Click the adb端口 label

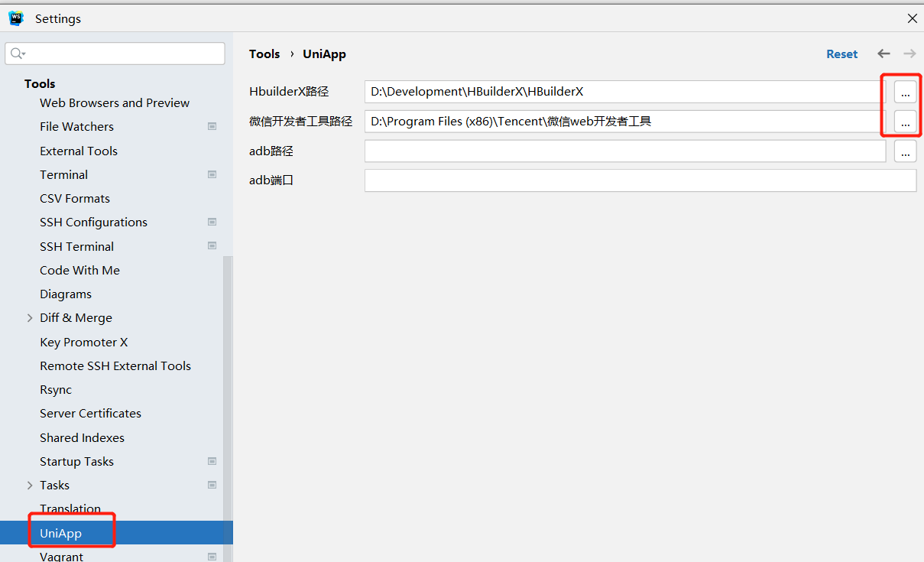pyautogui.click(x=271, y=180)
